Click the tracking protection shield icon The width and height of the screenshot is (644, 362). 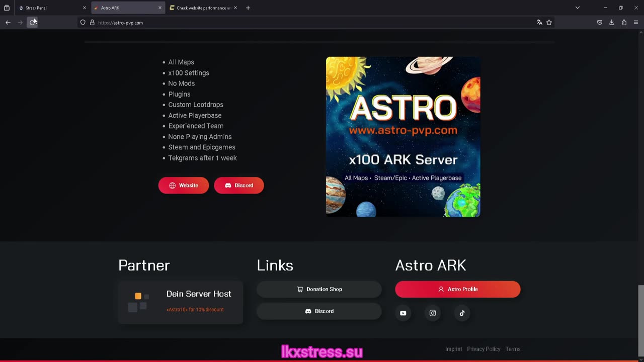tap(83, 23)
